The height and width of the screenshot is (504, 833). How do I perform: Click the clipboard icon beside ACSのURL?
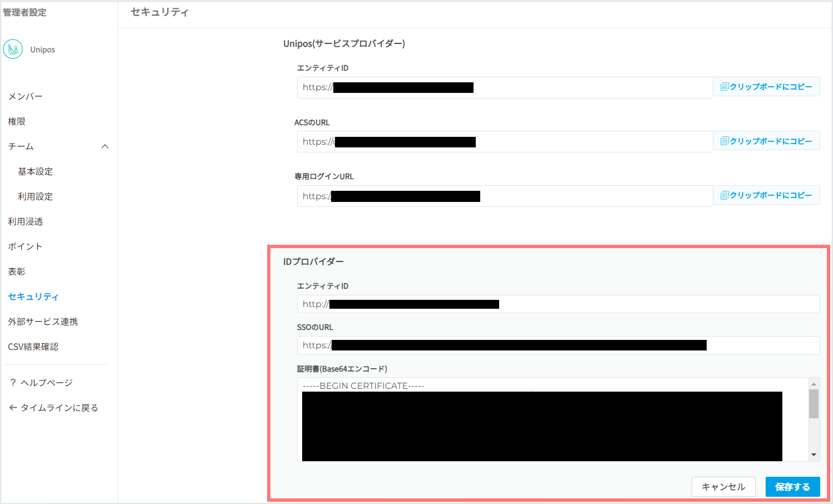(x=724, y=141)
